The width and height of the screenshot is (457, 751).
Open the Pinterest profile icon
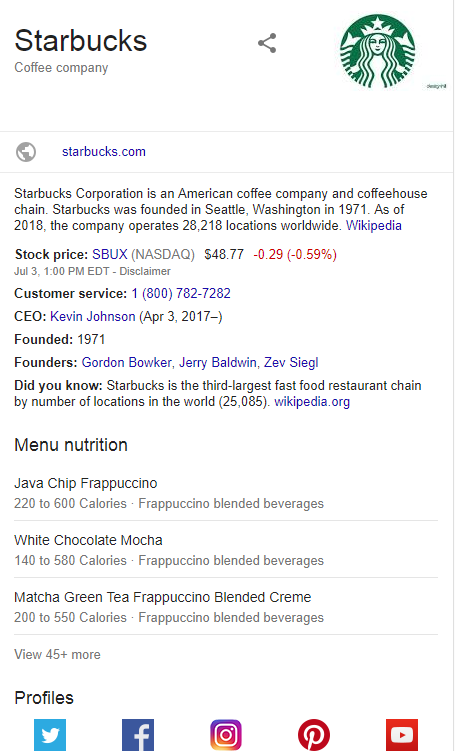click(314, 735)
